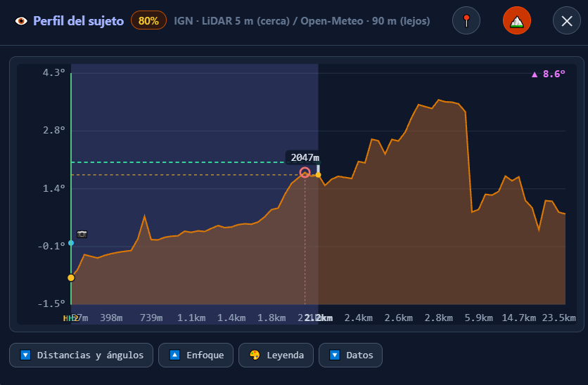Click the 14.7km distance label
The image size is (588, 385).
tap(519, 318)
